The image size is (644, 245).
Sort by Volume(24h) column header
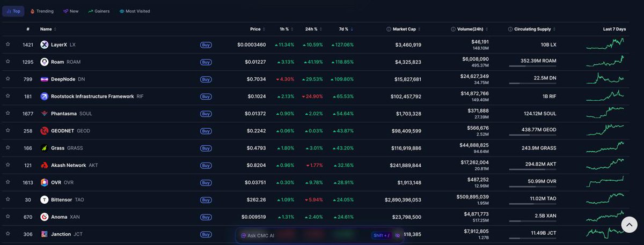tap(473, 29)
